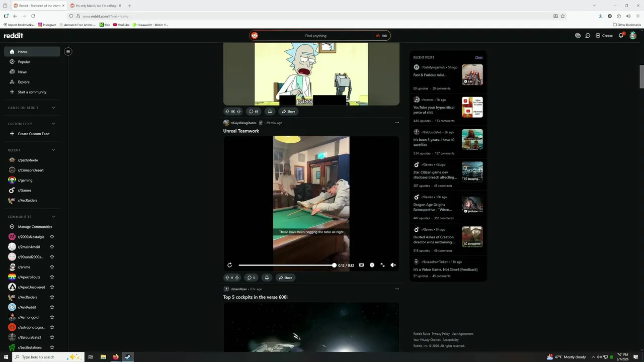Open File Explorer from the taskbar
The width and height of the screenshot is (644, 362).
(x=103, y=357)
